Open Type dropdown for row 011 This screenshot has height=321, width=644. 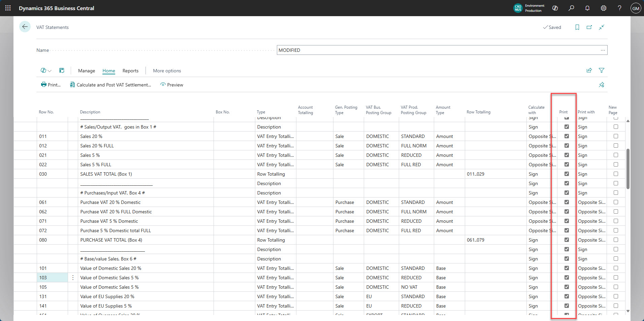click(276, 136)
